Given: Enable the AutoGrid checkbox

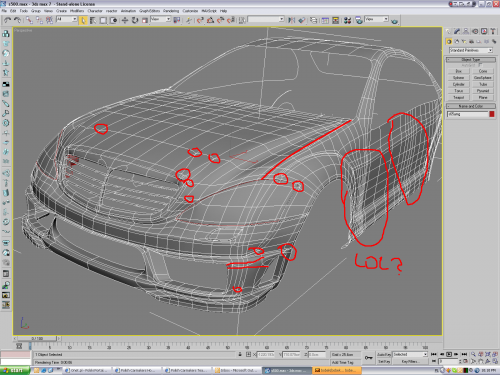Looking at the screenshot, I should (480, 65).
